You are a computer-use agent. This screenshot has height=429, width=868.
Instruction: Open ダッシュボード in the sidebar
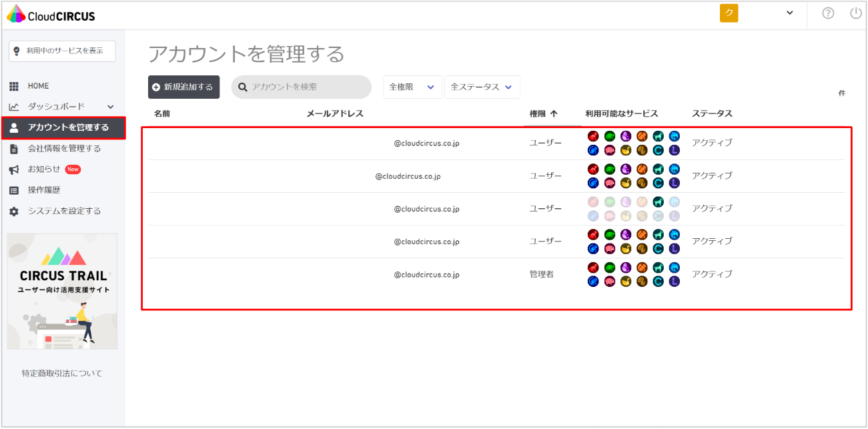[x=56, y=107]
